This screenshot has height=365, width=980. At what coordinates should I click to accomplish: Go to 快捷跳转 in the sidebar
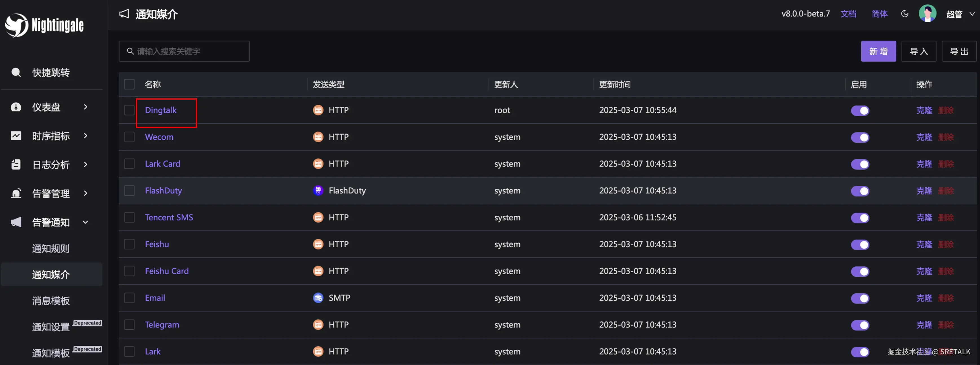pyautogui.click(x=51, y=72)
